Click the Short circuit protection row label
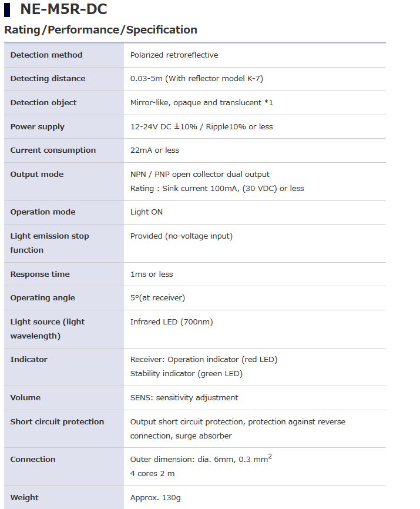Viewport: 420px width, 509px height. pos(57,422)
